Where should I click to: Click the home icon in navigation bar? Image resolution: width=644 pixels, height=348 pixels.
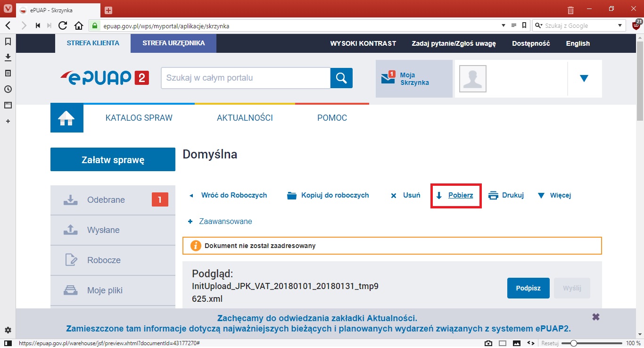(66, 118)
